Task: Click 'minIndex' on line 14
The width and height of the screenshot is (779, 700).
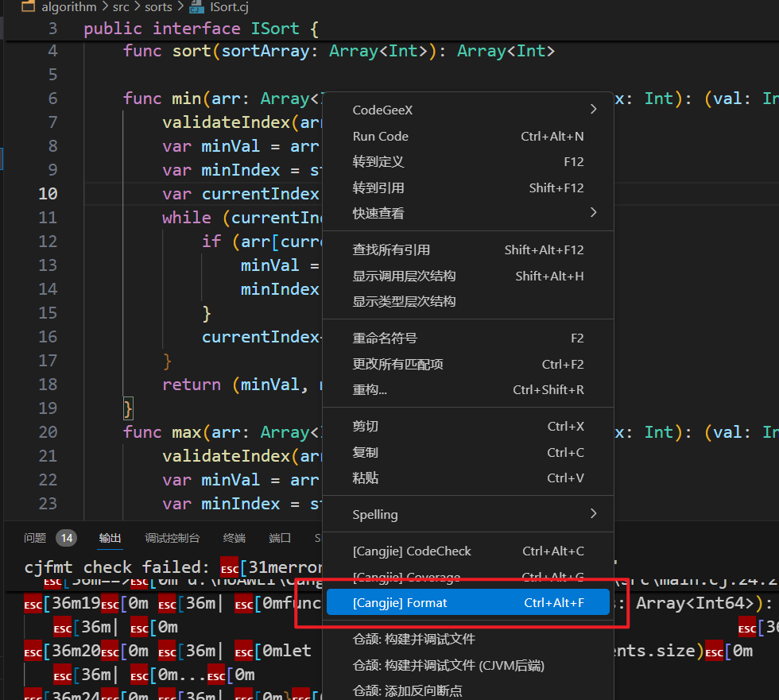Action: coord(280,289)
